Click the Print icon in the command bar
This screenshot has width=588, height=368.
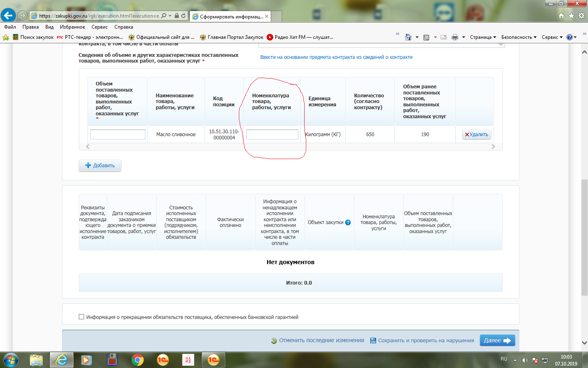click(x=455, y=37)
